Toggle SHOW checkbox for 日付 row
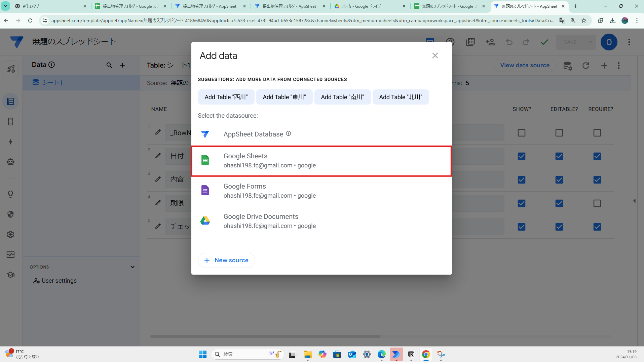 pyautogui.click(x=521, y=156)
